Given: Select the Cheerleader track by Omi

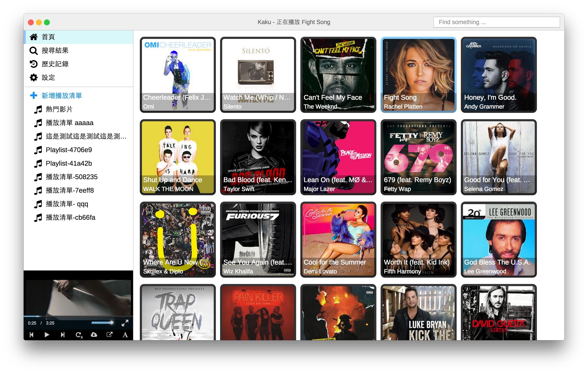Looking at the screenshot, I should click(178, 75).
